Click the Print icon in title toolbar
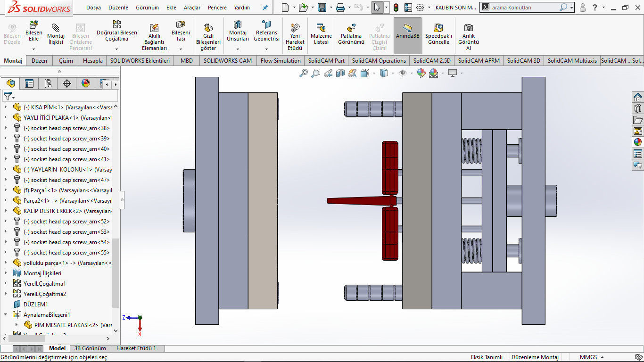The height and width of the screenshot is (362, 644). 340,8
